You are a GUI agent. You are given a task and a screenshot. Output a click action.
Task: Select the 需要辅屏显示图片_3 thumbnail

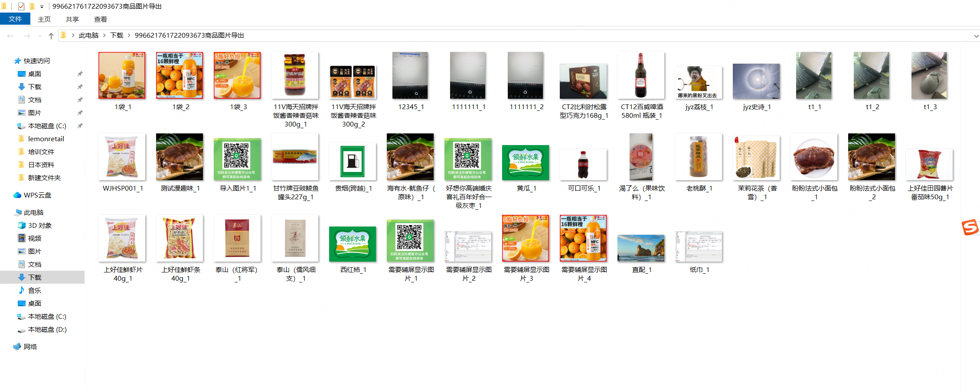click(526, 238)
